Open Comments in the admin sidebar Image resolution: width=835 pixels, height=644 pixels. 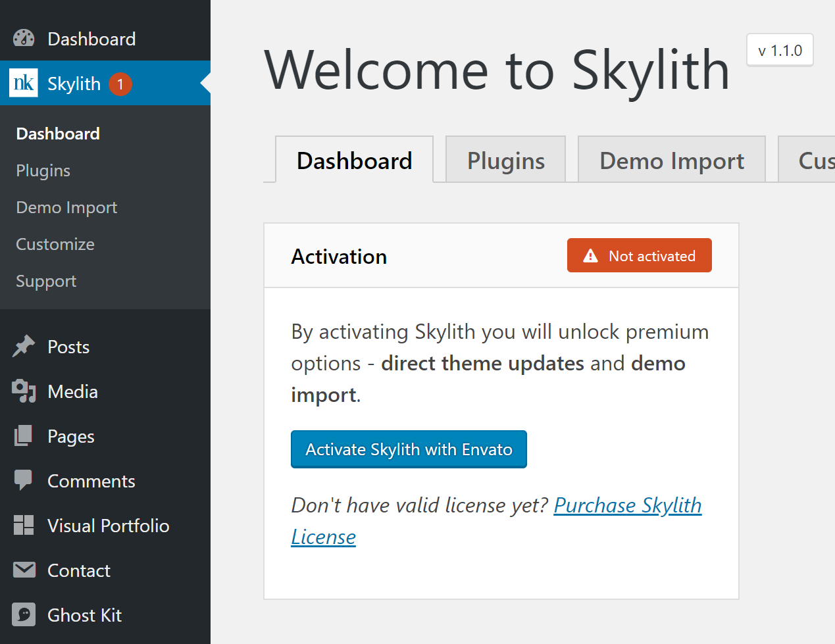click(105, 481)
